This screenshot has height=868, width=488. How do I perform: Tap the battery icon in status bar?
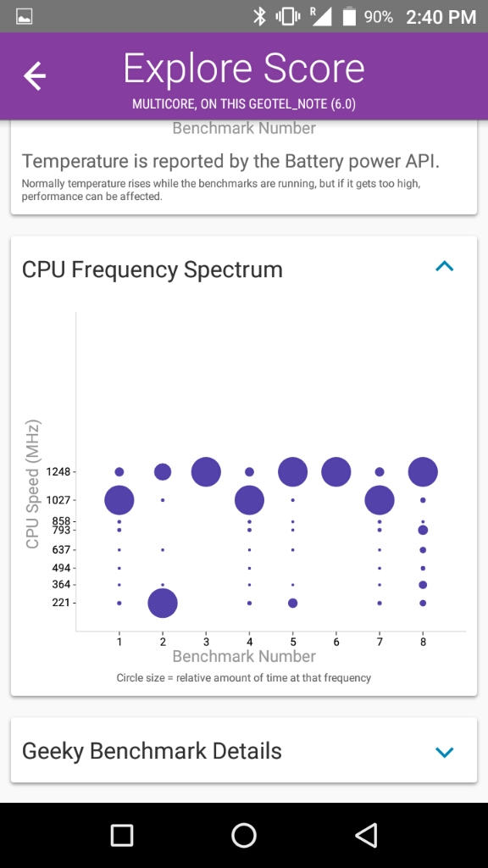click(x=349, y=17)
